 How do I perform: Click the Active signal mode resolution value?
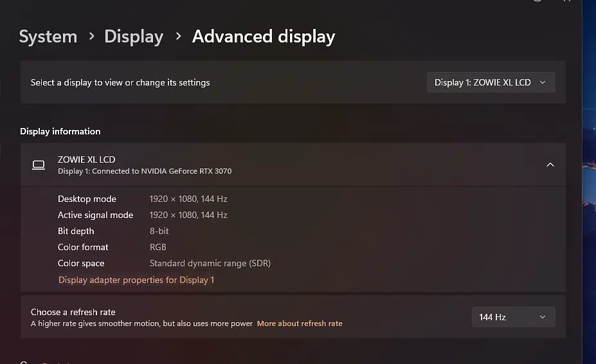click(188, 215)
